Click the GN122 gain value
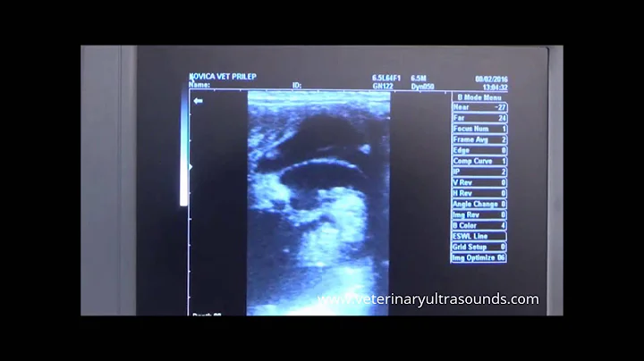Viewport: 644px width, 361px height. click(383, 86)
